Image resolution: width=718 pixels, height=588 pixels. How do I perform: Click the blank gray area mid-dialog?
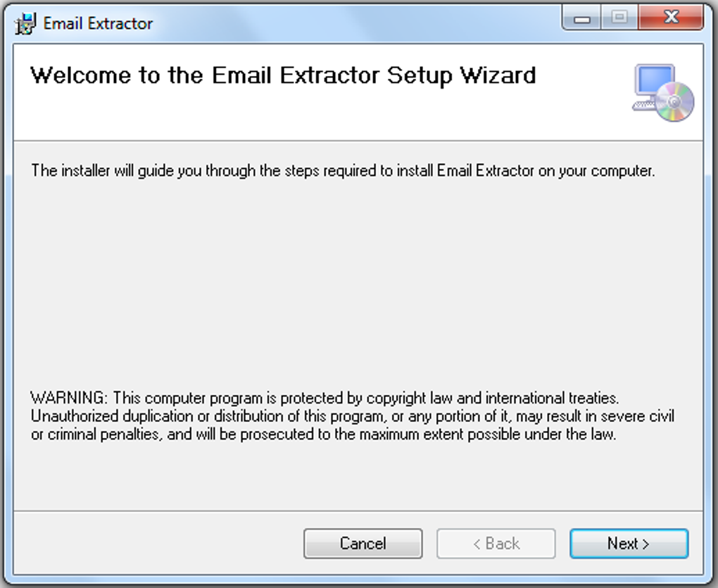pyautogui.click(x=352, y=282)
